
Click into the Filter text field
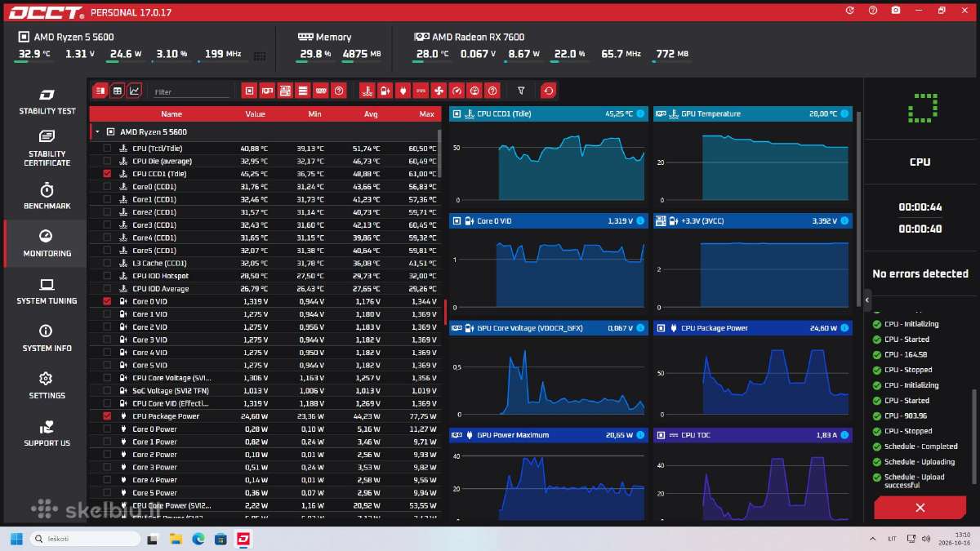click(x=191, y=92)
